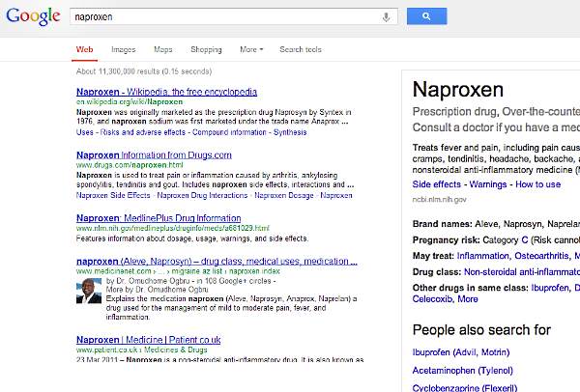Viewport: 580px width, 392px height.
Task: Open Naproxen Medicine Patient.co.uk result
Action: tap(148, 340)
